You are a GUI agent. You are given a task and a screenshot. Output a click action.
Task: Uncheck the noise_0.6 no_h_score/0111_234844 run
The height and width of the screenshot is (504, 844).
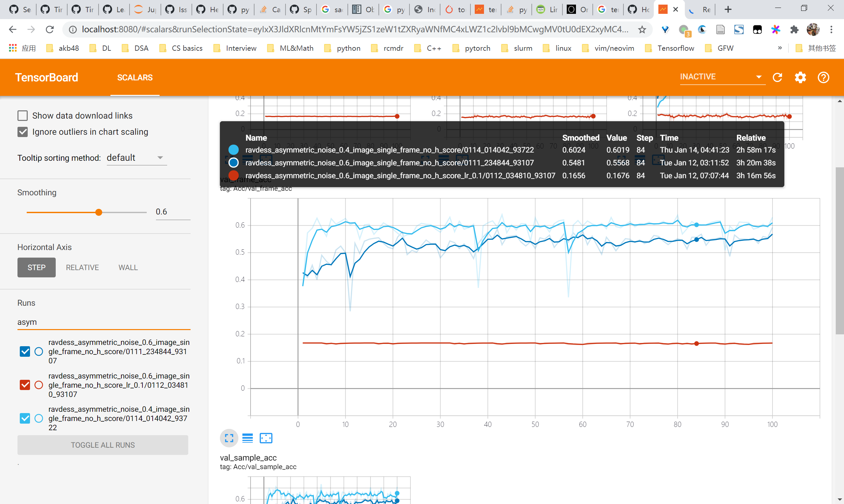25,351
